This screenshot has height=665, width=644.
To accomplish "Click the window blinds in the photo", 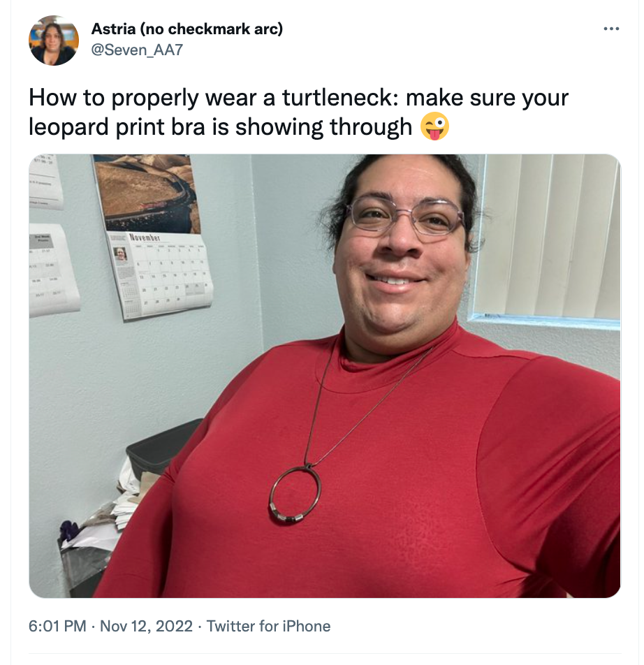I will click(547, 237).
